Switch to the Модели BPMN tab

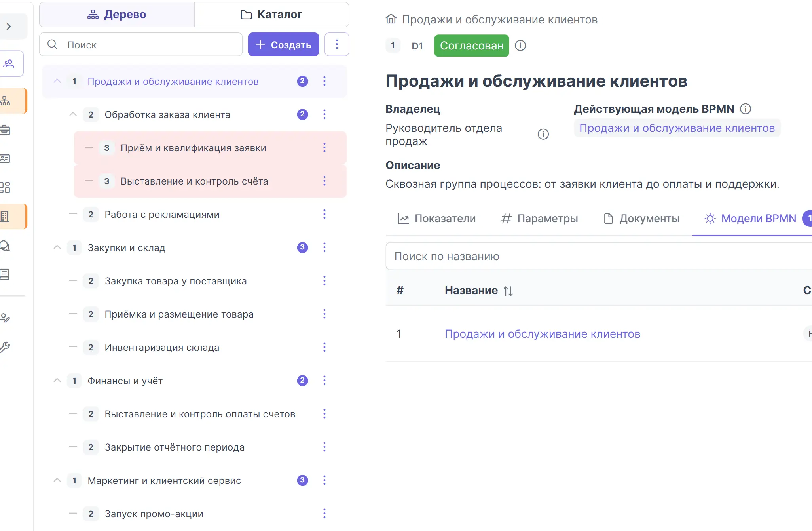[x=752, y=219]
